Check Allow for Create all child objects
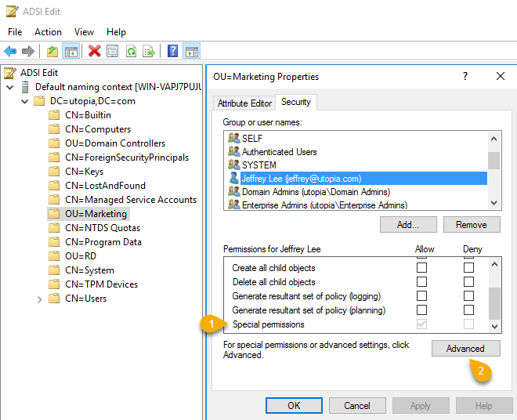The image size is (517, 420). tap(422, 268)
